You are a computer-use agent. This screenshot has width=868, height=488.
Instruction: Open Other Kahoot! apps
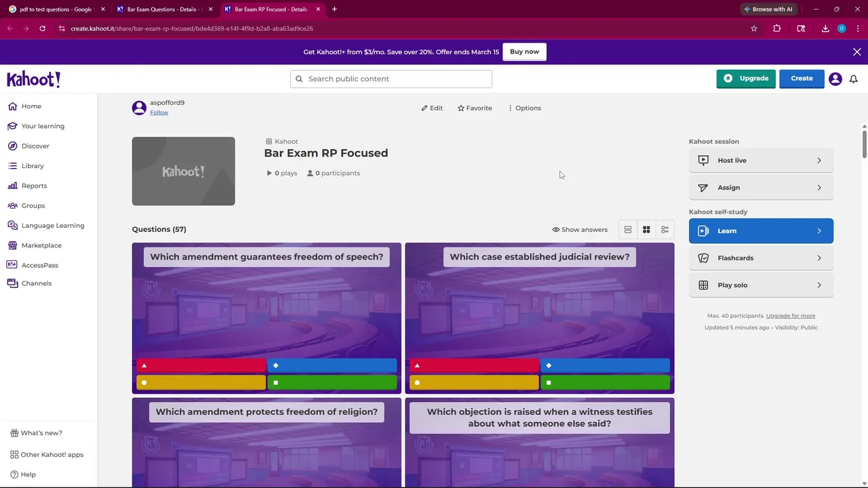[47, 455]
